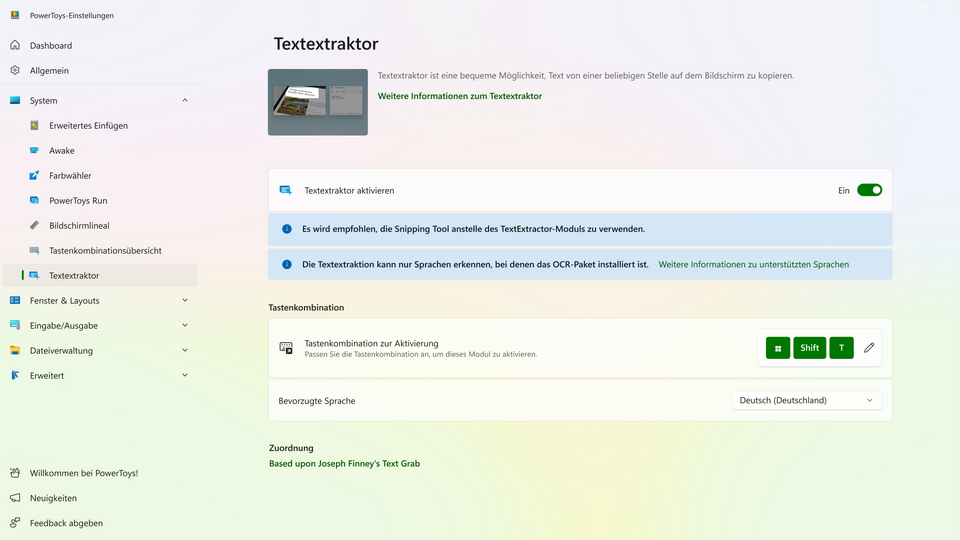Screen dimensions: 960x540
Task: Open Weitere Informationen zum Textextraktor link
Action: tap(460, 96)
